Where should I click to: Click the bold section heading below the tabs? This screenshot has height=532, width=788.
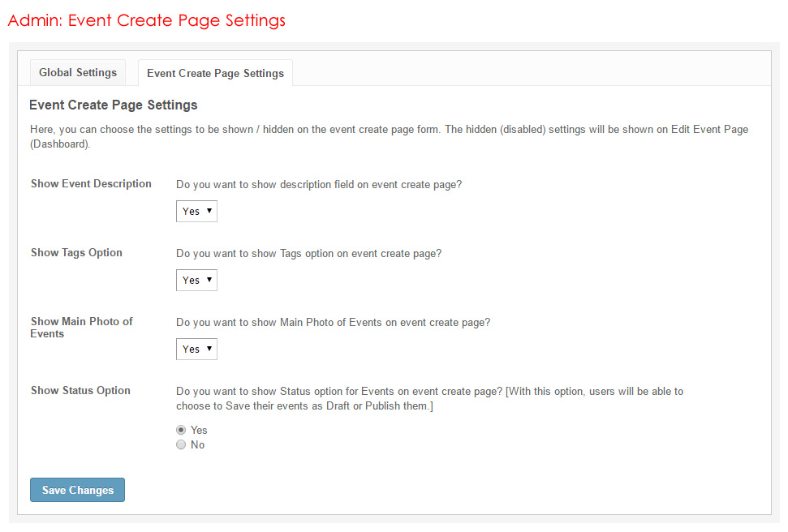(x=113, y=105)
